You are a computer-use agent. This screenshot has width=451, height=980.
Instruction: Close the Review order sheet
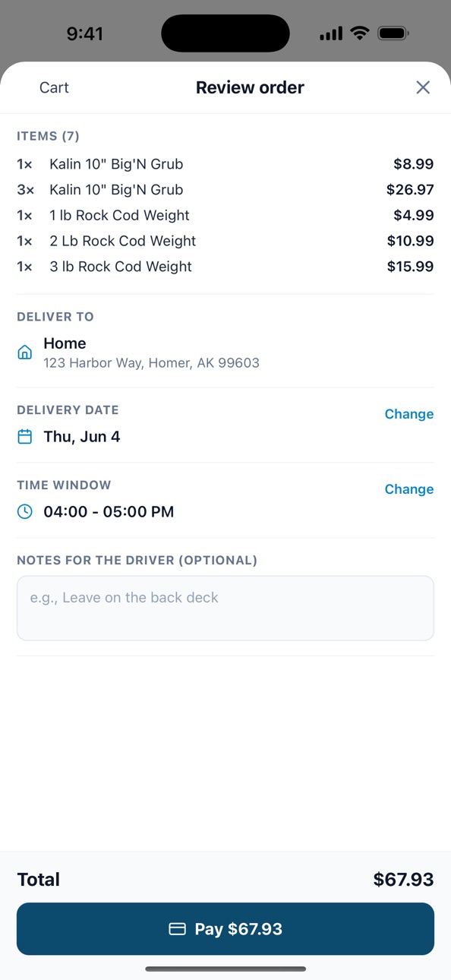[x=423, y=87]
